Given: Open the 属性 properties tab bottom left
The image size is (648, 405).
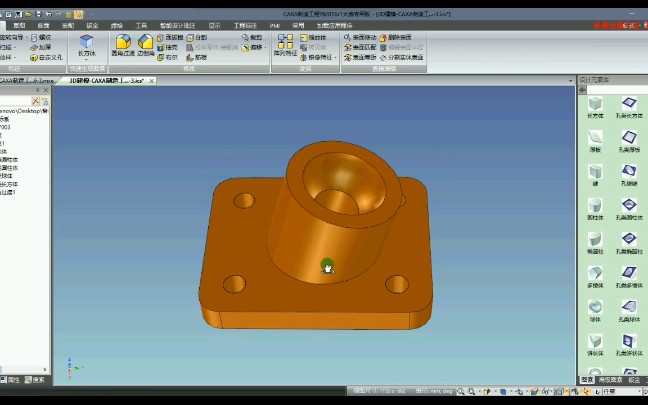Looking at the screenshot, I should [x=10, y=380].
